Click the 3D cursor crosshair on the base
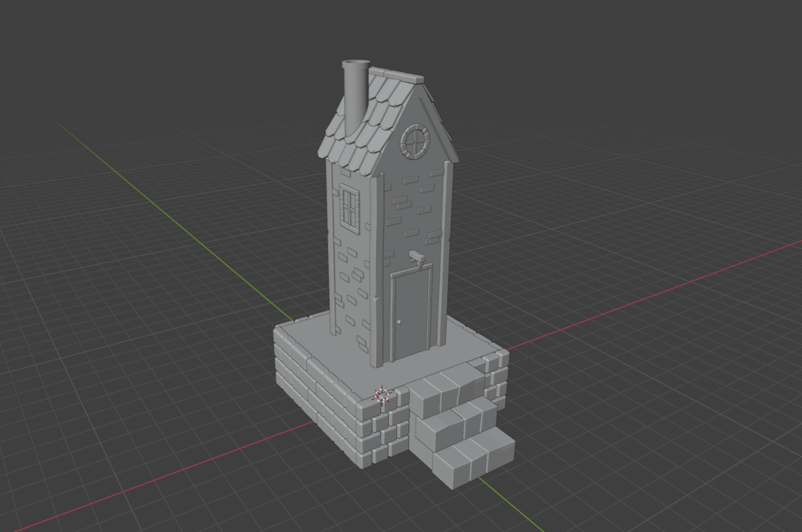This screenshot has height=532, width=802. (382, 396)
